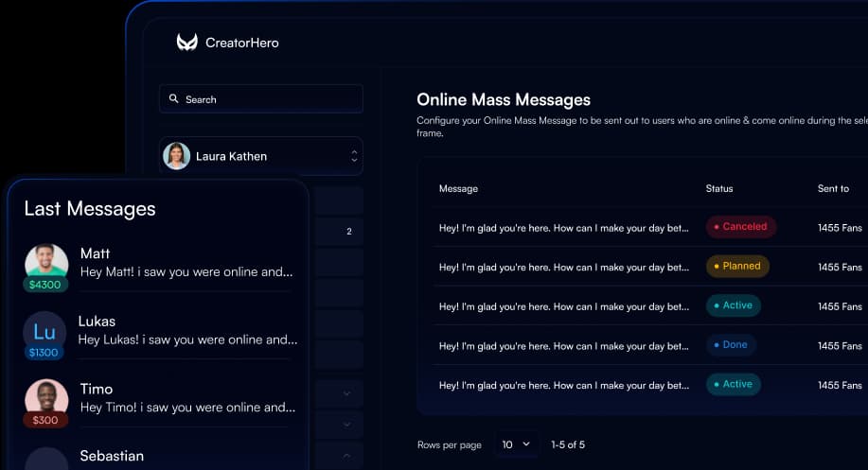The height and width of the screenshot is (470, 868).
Task: Click Laura Kathen's profile avatar
Action: [x=177, y=156]
